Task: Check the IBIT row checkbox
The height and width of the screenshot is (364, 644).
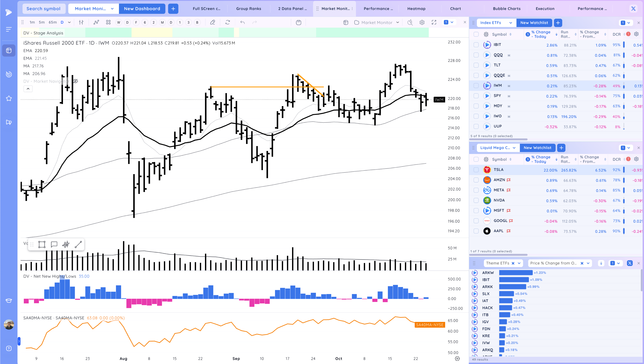Action: point(476,45)
